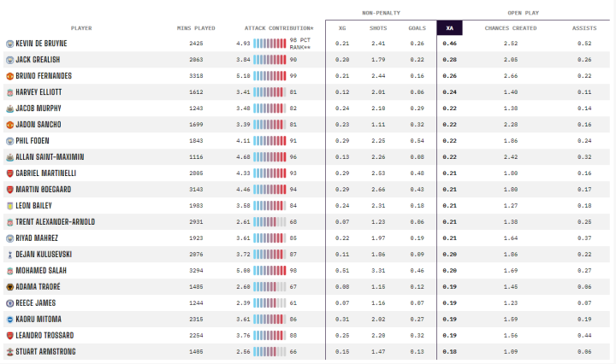Screen dimensions: 616x364
Task: Select the crest icon beside Martin Ødegaard
Action: coord(9,190)
